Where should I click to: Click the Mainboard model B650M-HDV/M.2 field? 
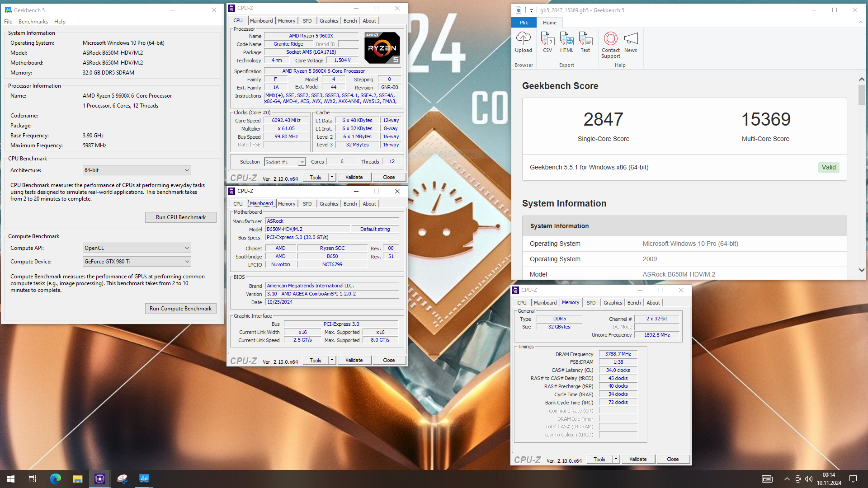pyautogui.click(x=307, y=230)
